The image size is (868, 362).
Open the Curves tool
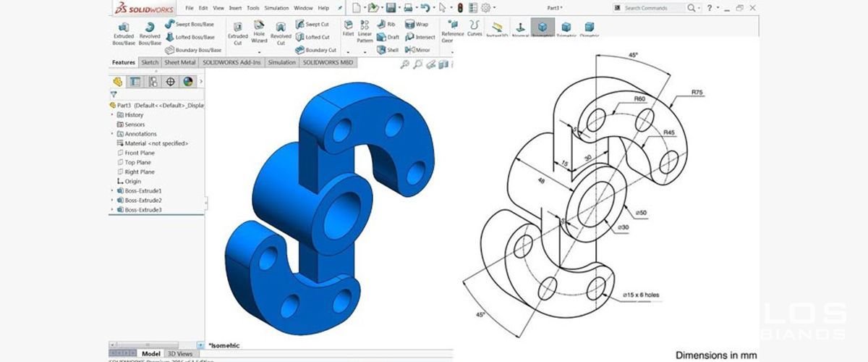click(x=475, y=28)
